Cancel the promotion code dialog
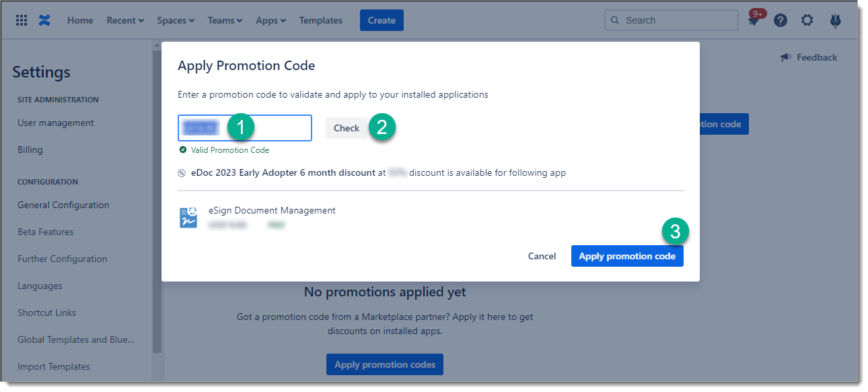The height and width of the screenshot is (392, 868). tap(542, 256)
